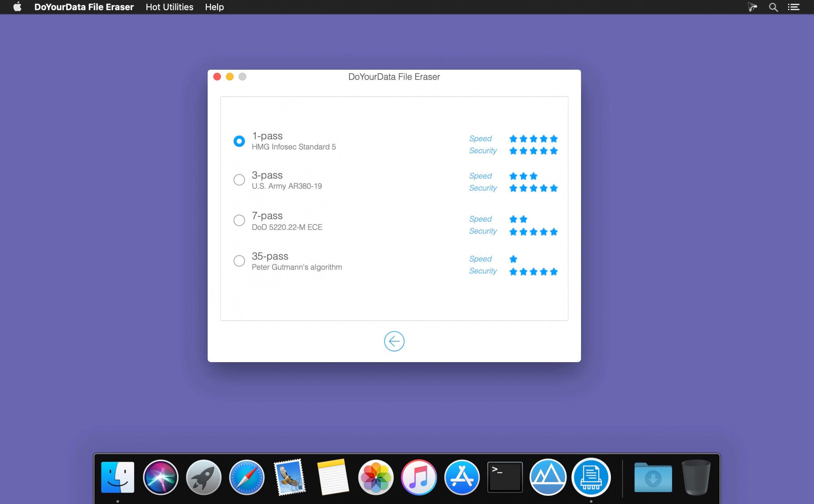The width and height of the screenshot is (814, 504).
Task: Select the 3-pass U.S. Army AR380-19 method
Action: click(239, 180)
